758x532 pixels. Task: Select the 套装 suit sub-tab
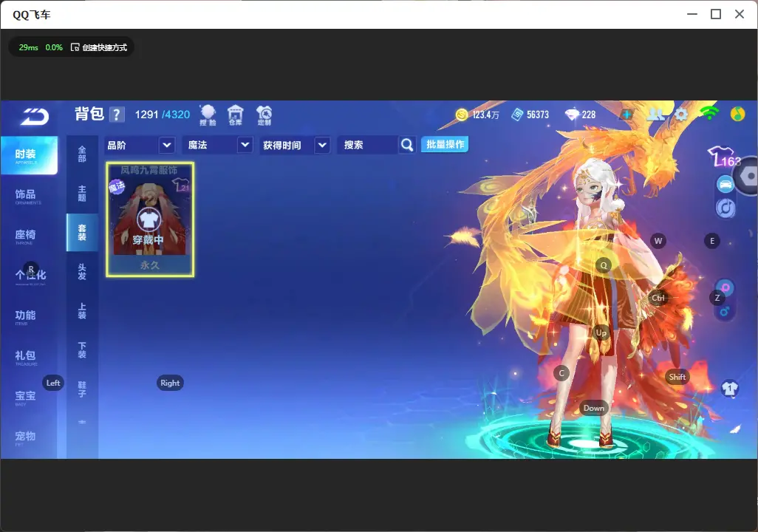[82, 233]
